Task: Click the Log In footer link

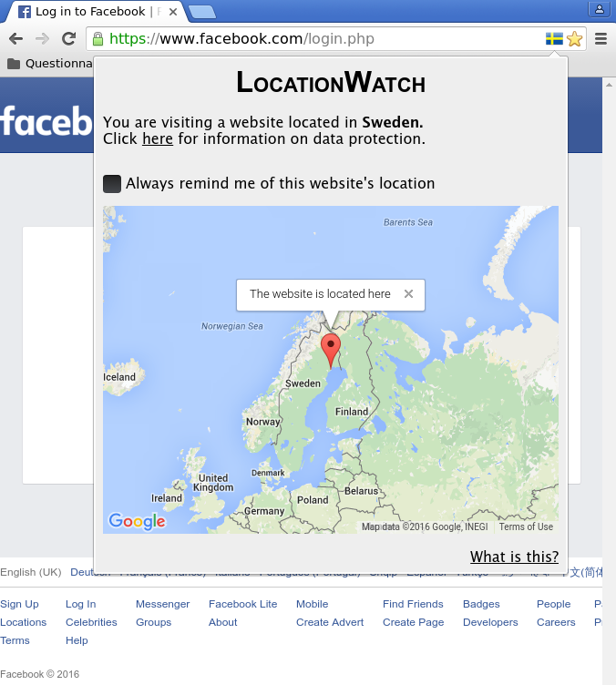Action: [x=80, y=604]
